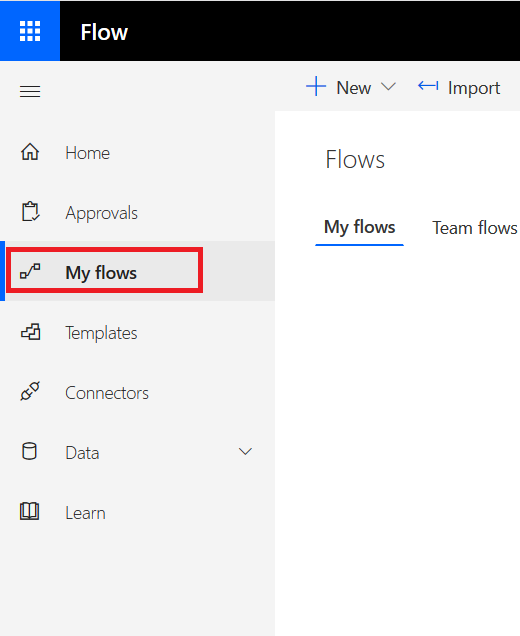Screen dimensions: 520x636
Task: Click the Home house icon
Action: tap(30, 152)
